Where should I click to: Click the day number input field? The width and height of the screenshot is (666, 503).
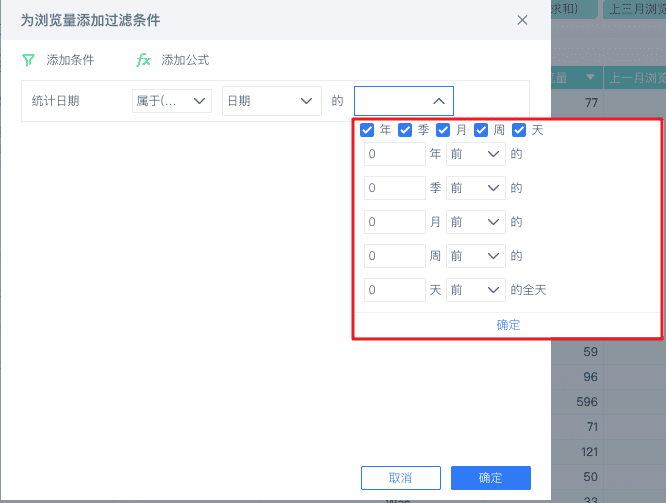point(395,290)
